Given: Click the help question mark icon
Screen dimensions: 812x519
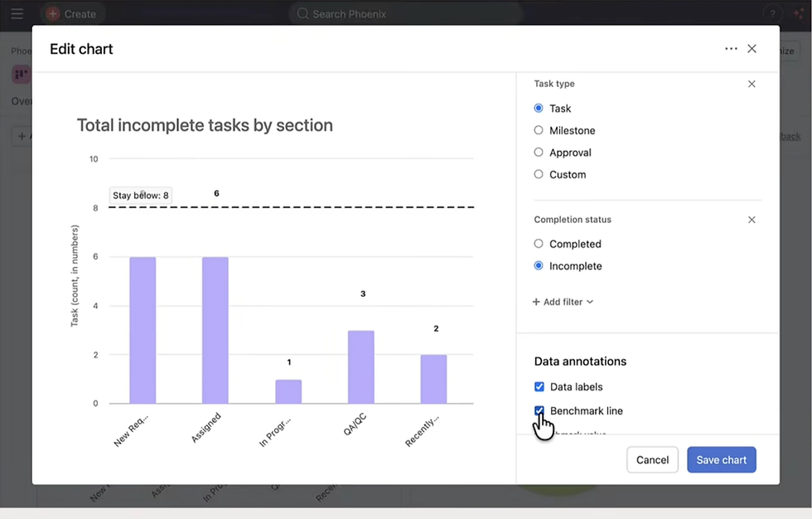Looking at the screenshot, I should (772, 14).
